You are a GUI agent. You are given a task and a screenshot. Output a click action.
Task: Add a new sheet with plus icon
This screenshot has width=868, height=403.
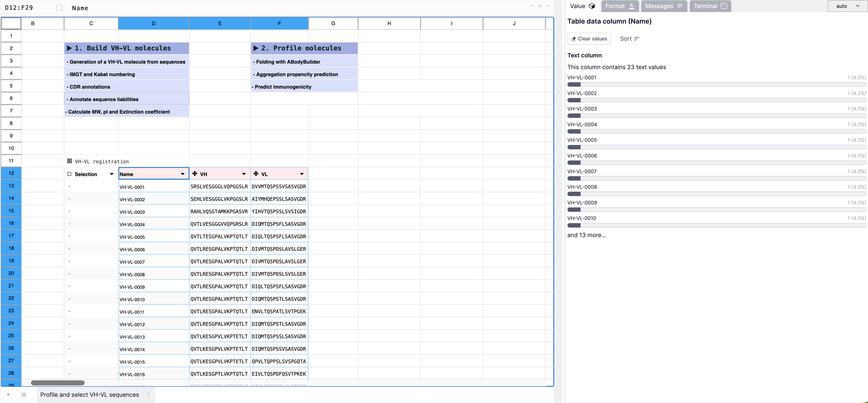tap(8, 395)
